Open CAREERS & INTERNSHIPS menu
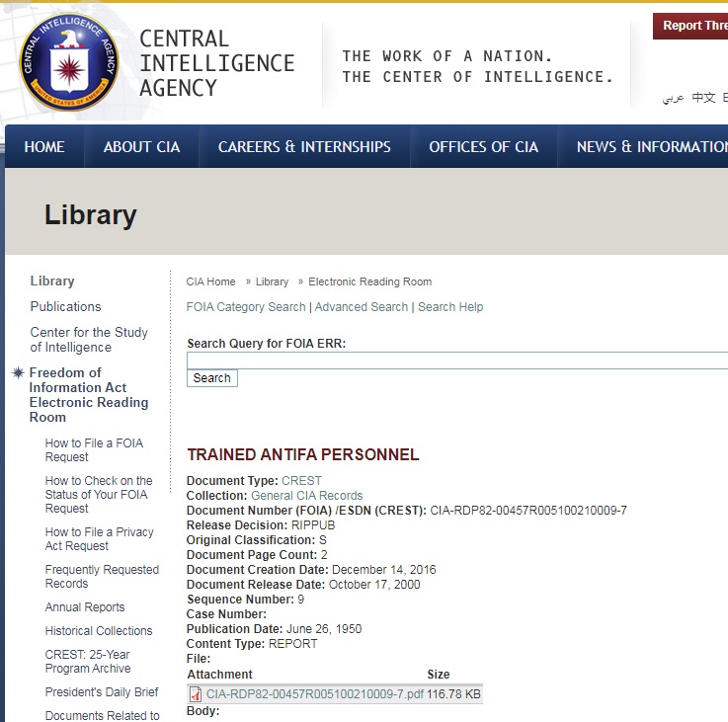 click(304, 147)
